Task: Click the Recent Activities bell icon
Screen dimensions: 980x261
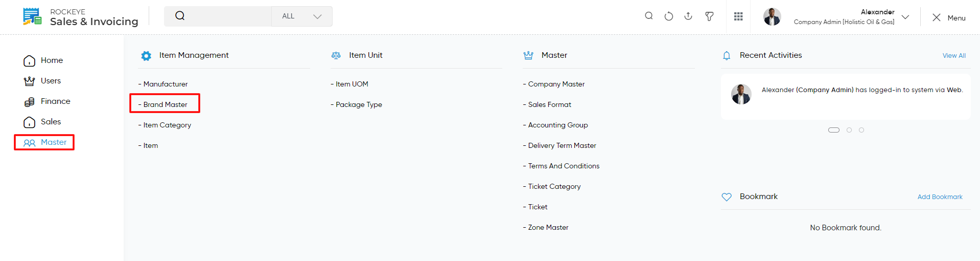Action: click(x=727, y=55)
